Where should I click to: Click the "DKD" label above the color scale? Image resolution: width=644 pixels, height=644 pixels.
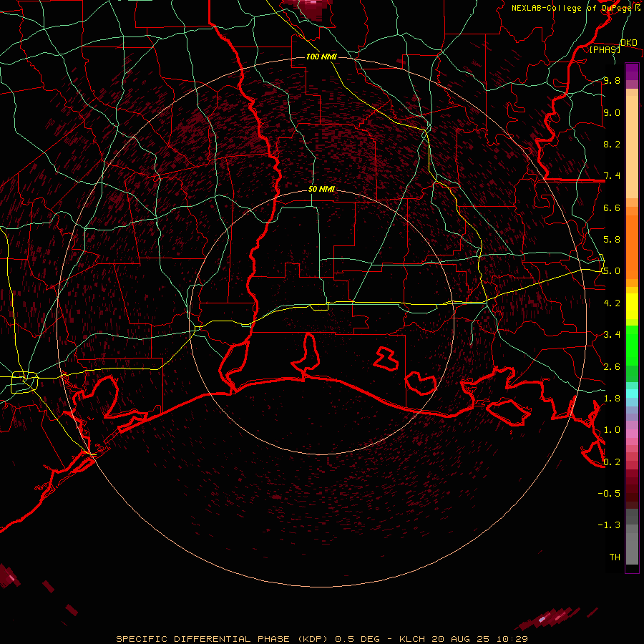coord(628,42)
